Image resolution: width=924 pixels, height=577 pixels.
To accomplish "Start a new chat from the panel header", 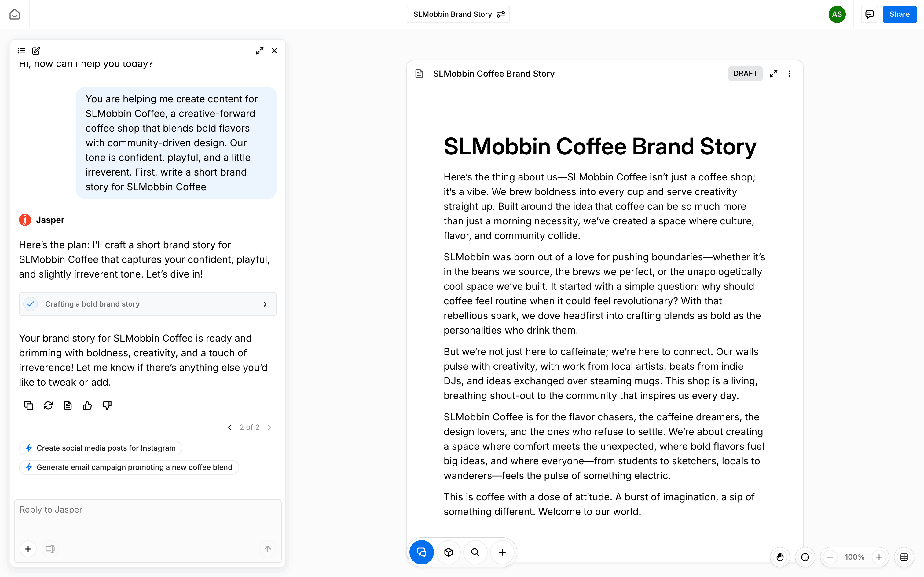I will (x=36, y=50).
